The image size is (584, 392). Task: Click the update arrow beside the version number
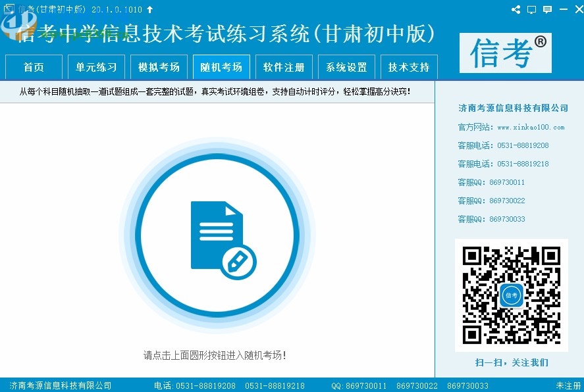pos(149,9)
